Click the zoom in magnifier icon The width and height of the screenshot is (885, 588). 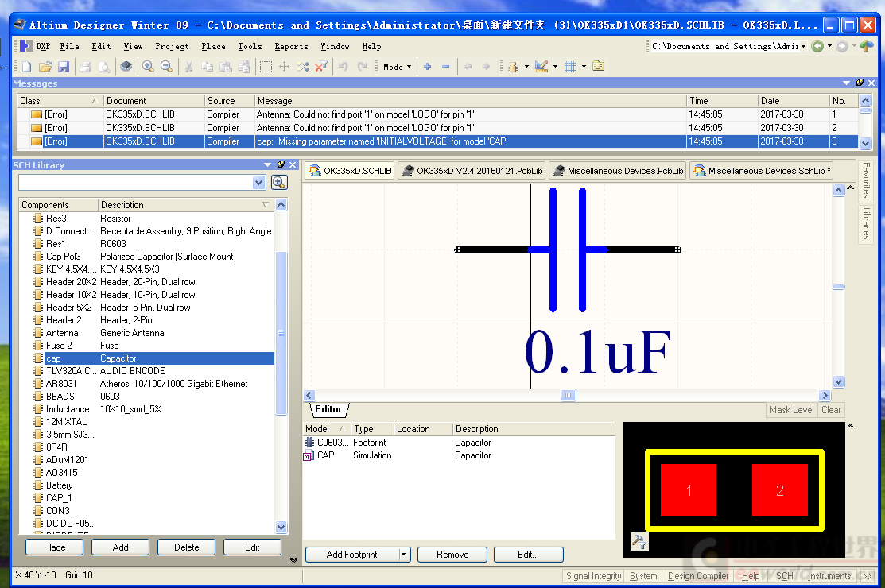(149, 67)
